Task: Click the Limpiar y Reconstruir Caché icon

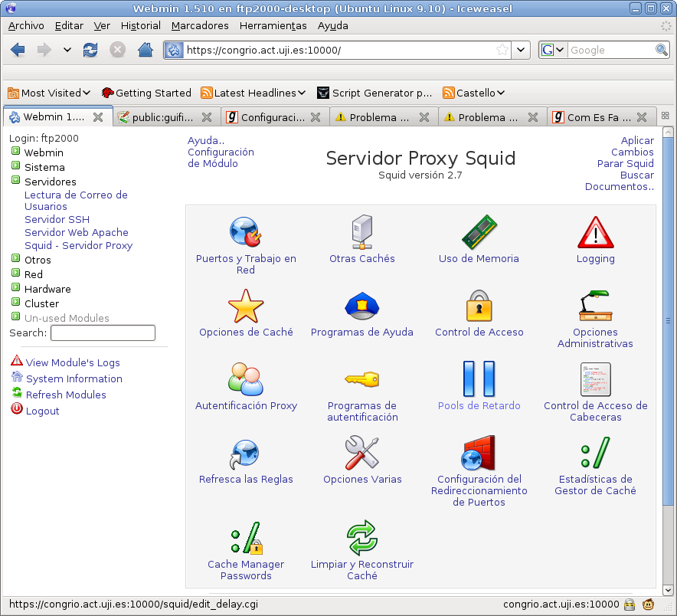Action: click(x=361, y=539)
